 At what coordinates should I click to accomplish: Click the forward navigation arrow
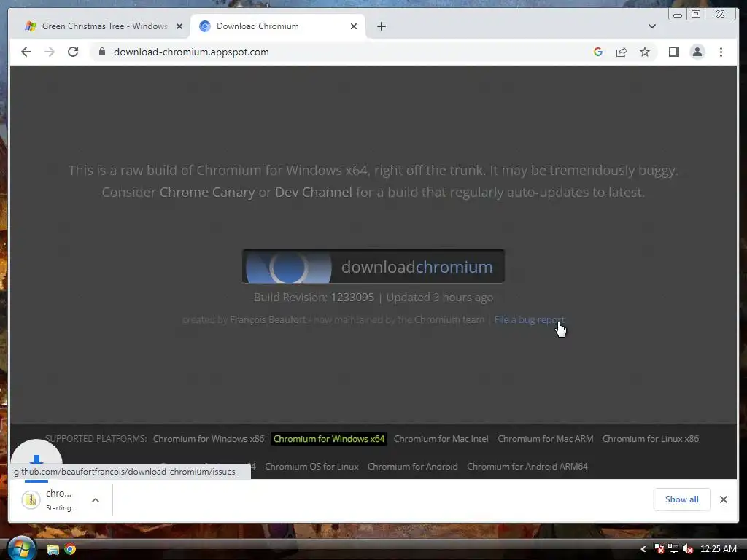(50, 52)
